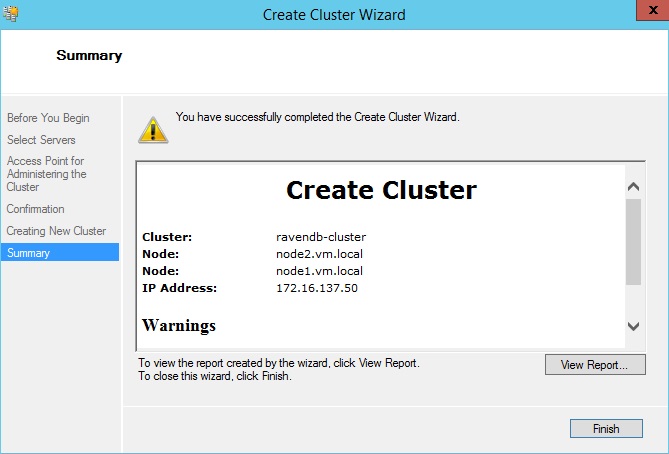Click the node1.vm.local value
669x454 pixels.
(x=319, y=271)
